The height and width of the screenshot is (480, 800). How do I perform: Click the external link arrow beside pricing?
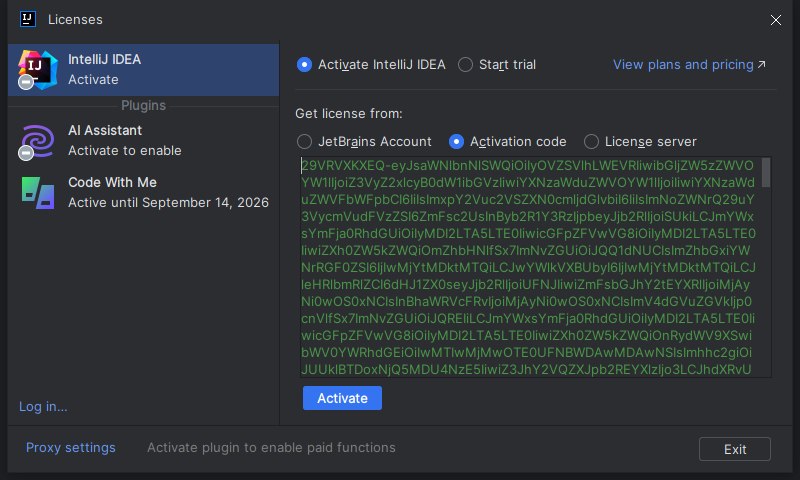pos(762,65)
